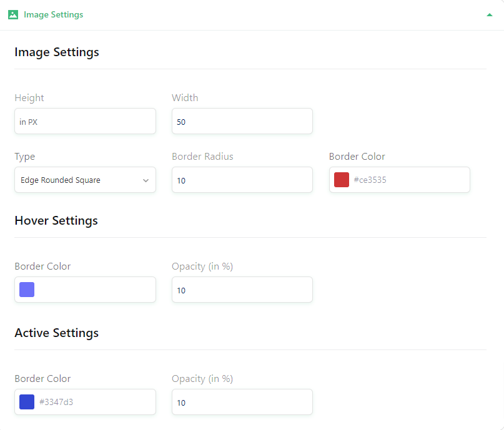Click the Hover Settings section heading
The image size is (504, 430).
(x=56, y=221)
